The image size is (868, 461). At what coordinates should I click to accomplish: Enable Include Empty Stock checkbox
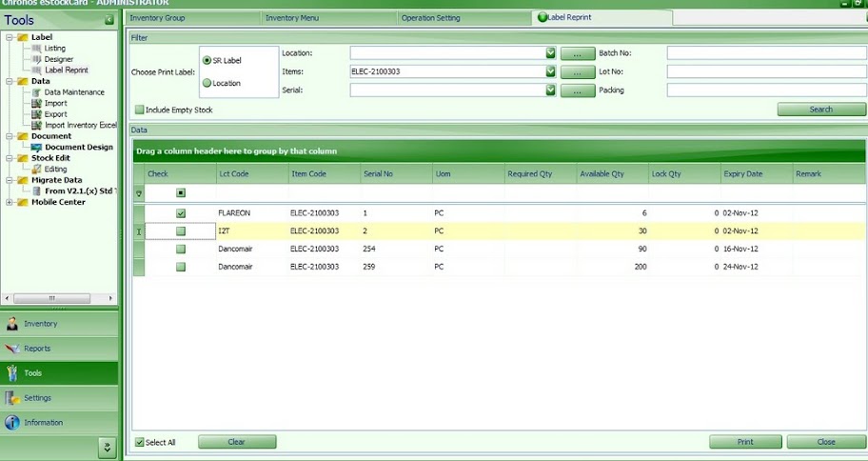(140, 110)
